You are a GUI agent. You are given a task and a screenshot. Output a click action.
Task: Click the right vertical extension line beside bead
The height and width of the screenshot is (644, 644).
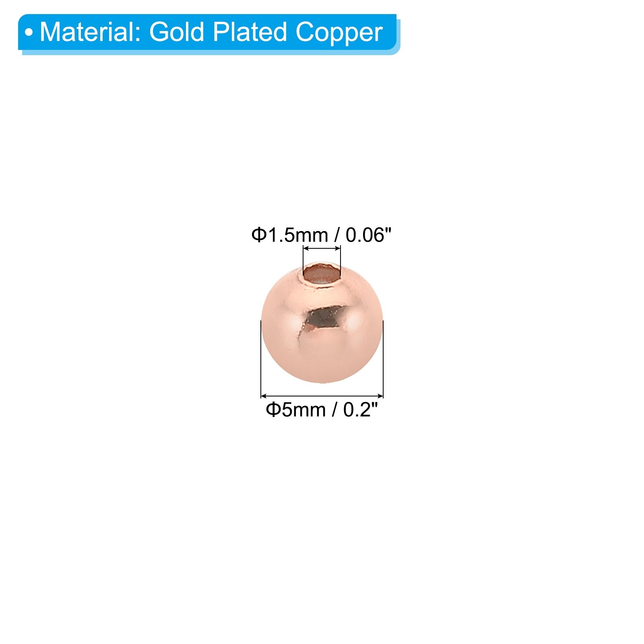[x=383, y=359]
